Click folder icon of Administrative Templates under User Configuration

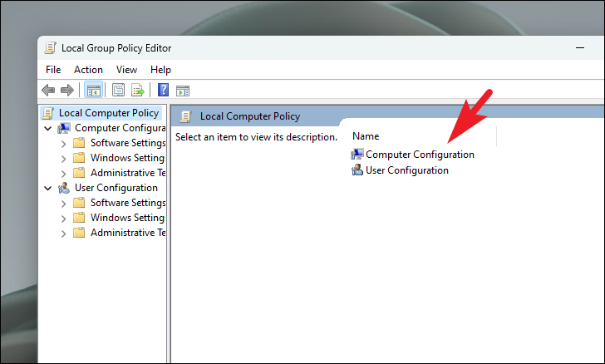point(79,233)
